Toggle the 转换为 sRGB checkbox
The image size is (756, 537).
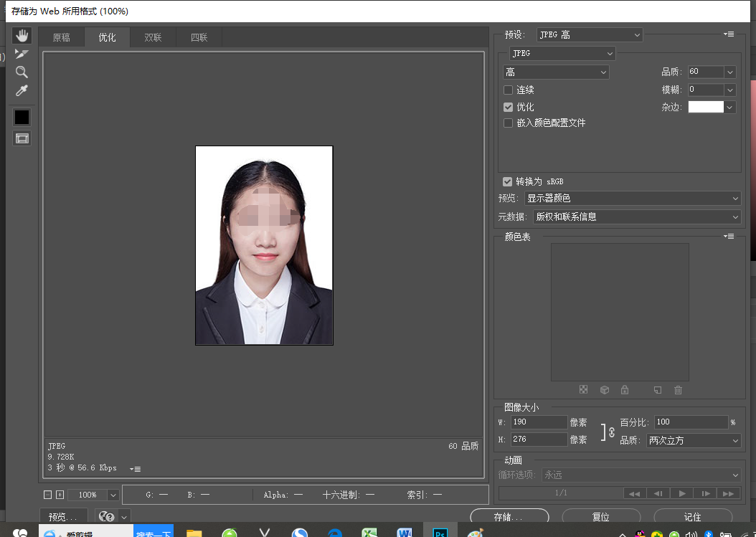tap(507, 181)
